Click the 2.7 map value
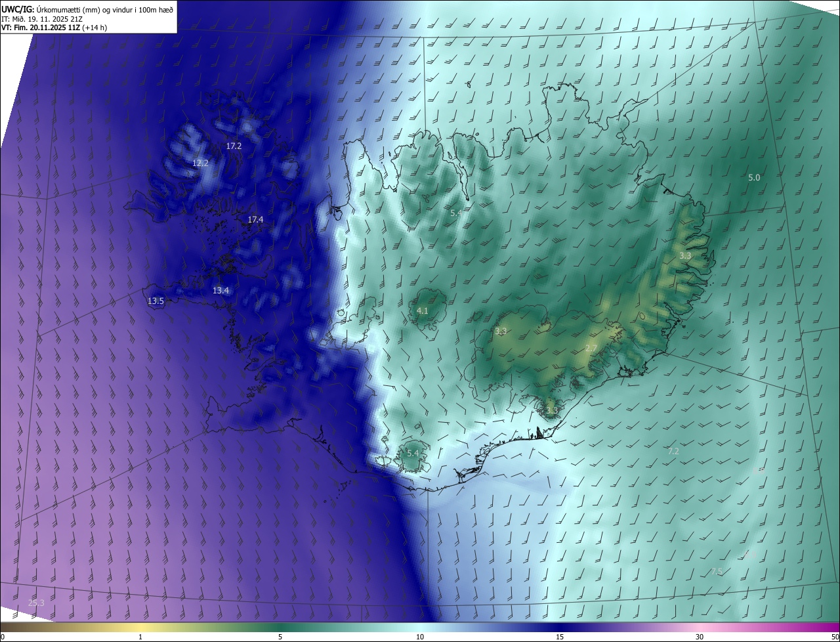Screen dimensions: 840x642 pos(591,348)
